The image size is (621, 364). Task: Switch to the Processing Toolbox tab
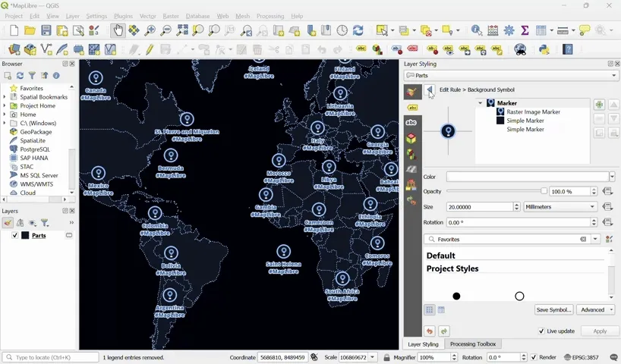coord(473,344)
